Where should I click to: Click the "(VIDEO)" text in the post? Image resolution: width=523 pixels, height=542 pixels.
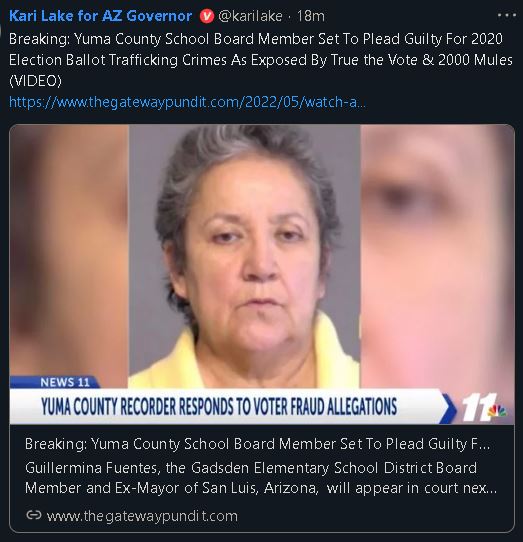click(35, 81)
